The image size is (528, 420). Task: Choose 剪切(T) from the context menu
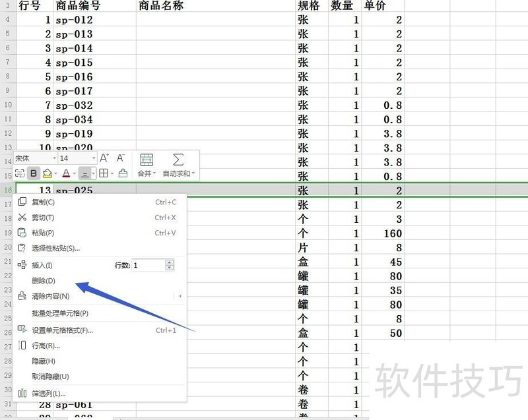(x=100, y=218)
